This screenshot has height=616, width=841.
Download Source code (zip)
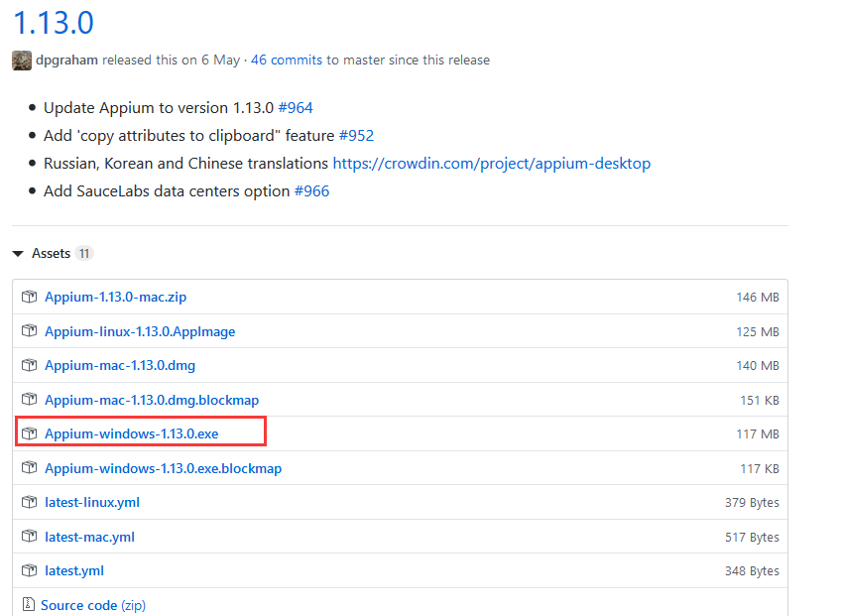93,606
